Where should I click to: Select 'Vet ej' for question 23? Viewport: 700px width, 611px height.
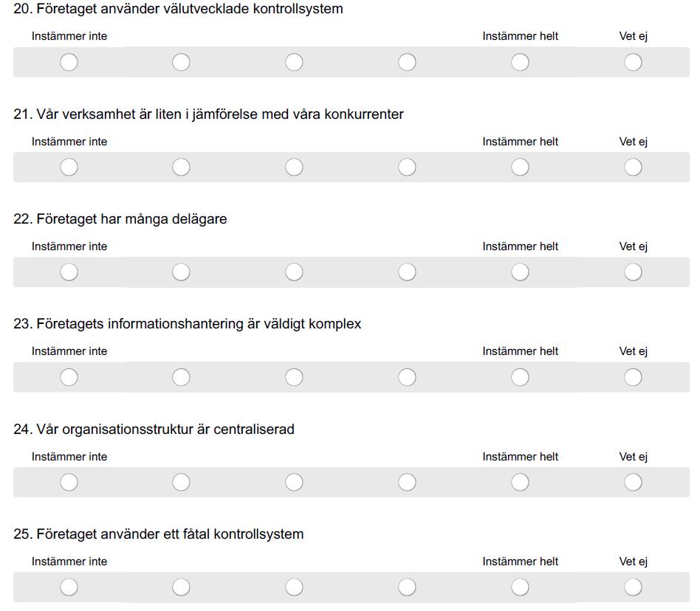(633, 377)
